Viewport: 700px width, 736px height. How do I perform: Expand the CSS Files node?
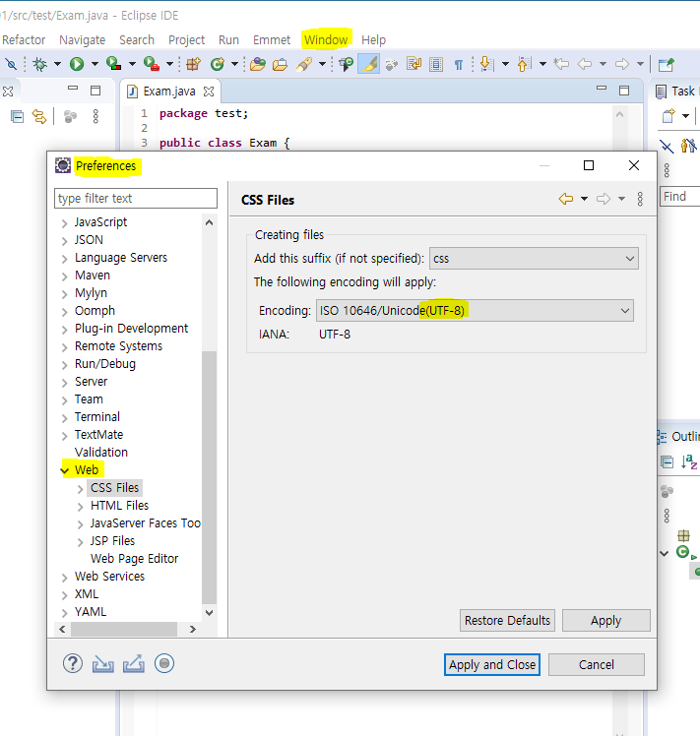coord(81,489)
